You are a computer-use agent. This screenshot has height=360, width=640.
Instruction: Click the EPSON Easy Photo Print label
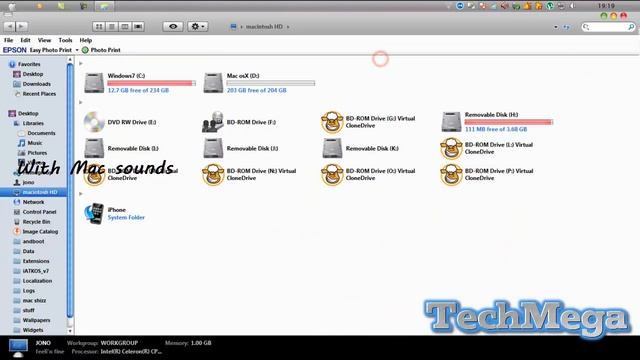tap(37, 50)
